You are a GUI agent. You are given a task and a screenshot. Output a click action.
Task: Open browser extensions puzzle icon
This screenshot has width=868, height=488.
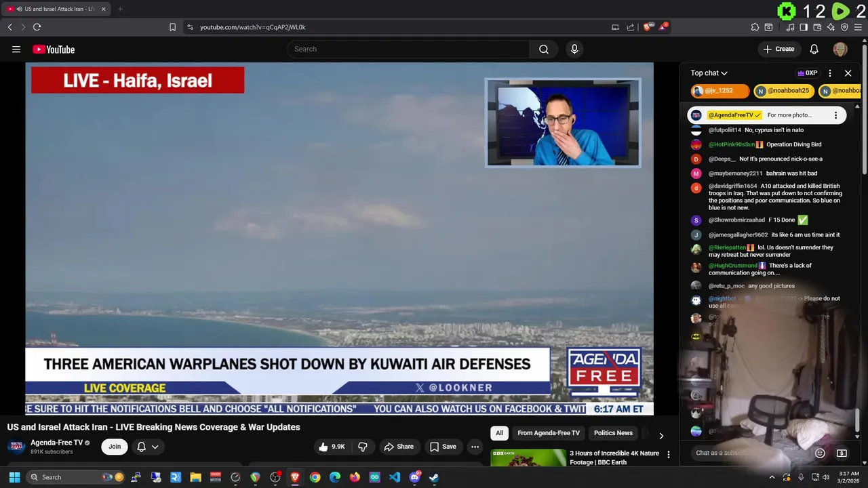coord(755,27)
